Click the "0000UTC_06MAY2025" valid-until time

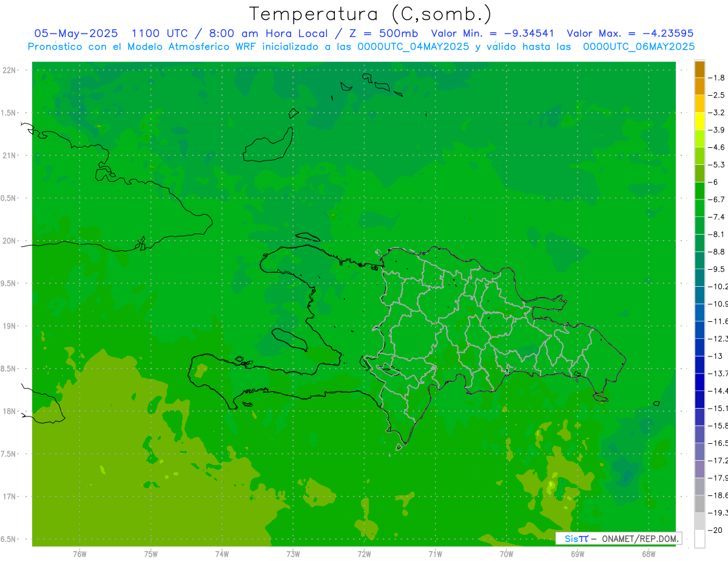click(x=639, y=47)
